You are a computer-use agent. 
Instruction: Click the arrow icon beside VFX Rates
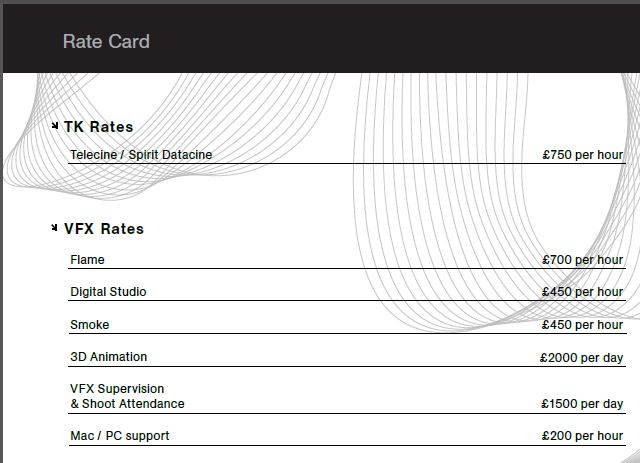(x=55, y=228)
